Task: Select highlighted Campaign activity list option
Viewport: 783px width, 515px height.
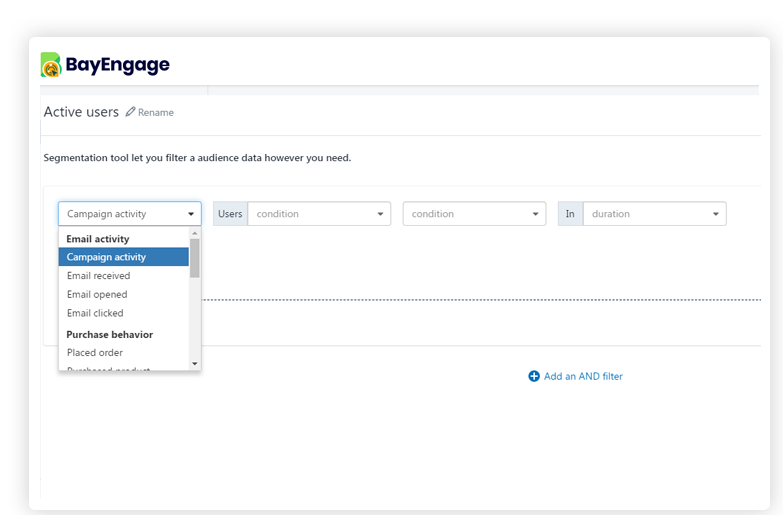Action: click(122, 257)
